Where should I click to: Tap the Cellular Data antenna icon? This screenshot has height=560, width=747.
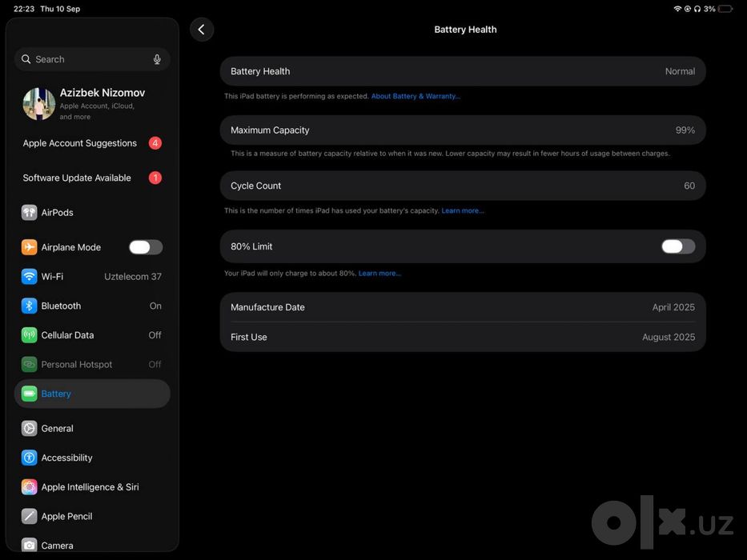pyautogui.click(x=29, y=335)
